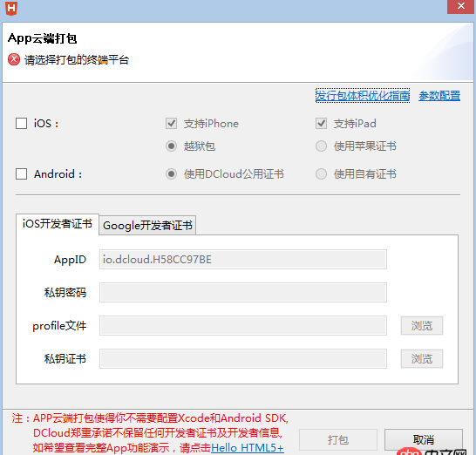
Task: Click the AppID label text
Action: click(70, 260)
